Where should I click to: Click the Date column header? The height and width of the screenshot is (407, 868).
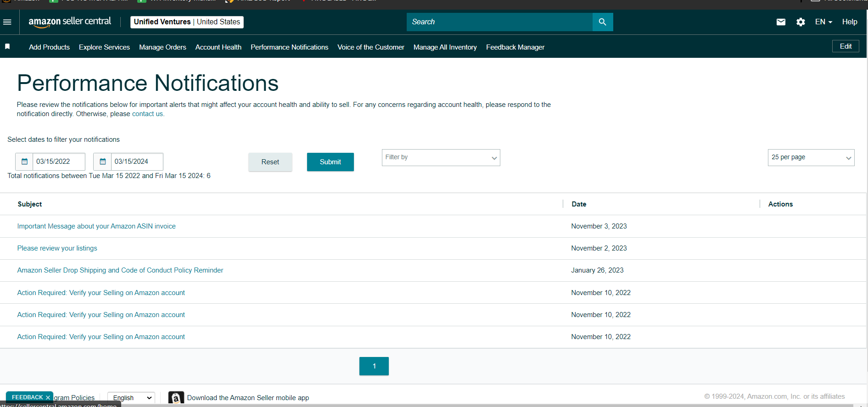tap(579, 204)
